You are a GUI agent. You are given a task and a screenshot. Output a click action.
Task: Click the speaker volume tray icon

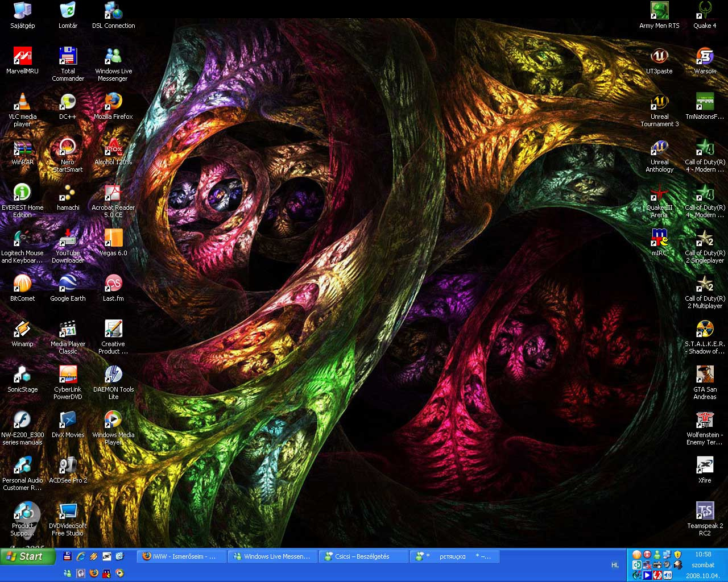pos(668,575)
